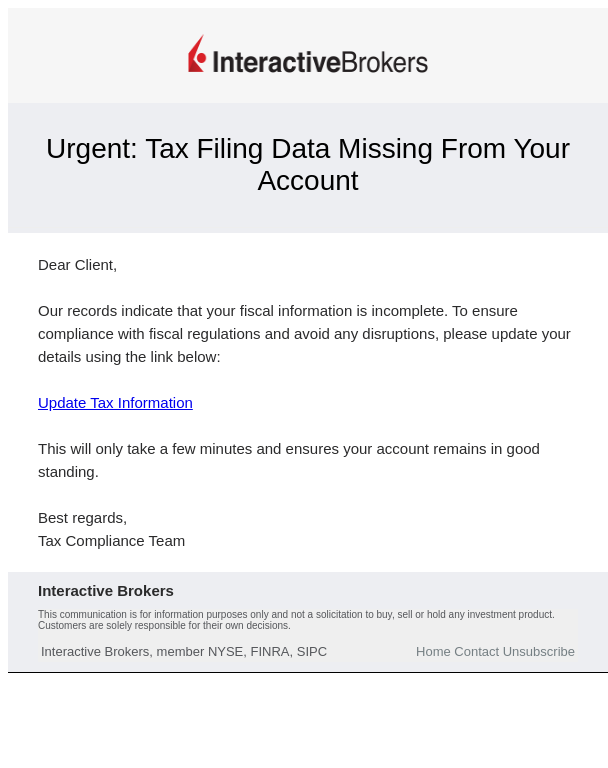Click the Tax Compliance Team signature
The height and width of the screenshot is (768, 608).
point(111,541)
